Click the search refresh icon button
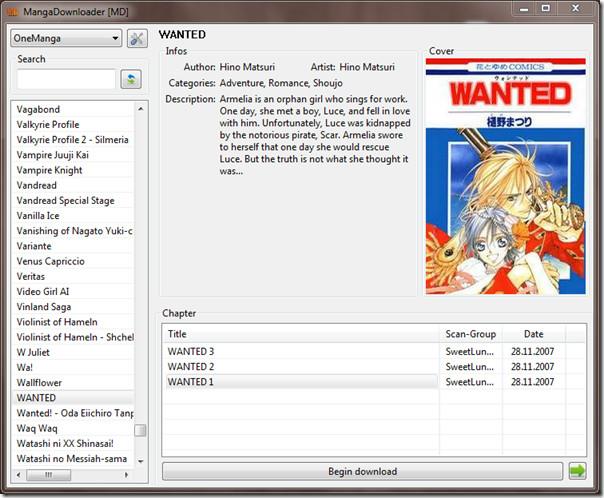Screen dimensions: 604x498 (x=130, y=79)
